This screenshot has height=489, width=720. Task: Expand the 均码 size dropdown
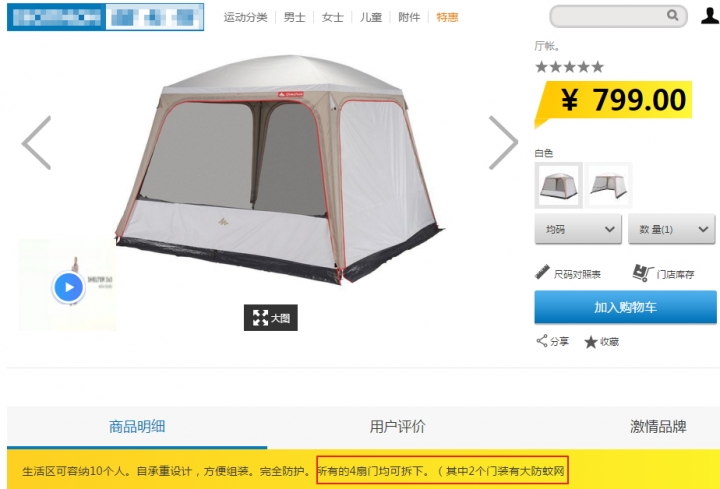tap(578, 229)
